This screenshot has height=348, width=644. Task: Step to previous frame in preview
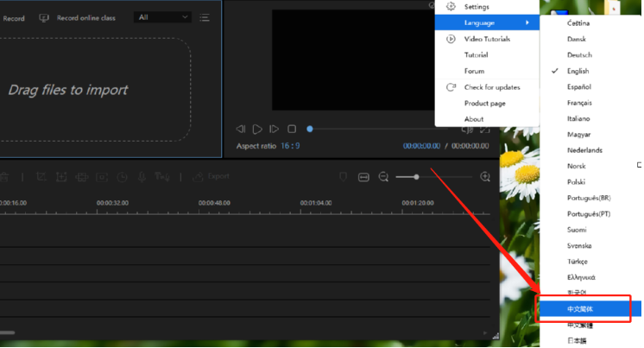tap(241, 130)
